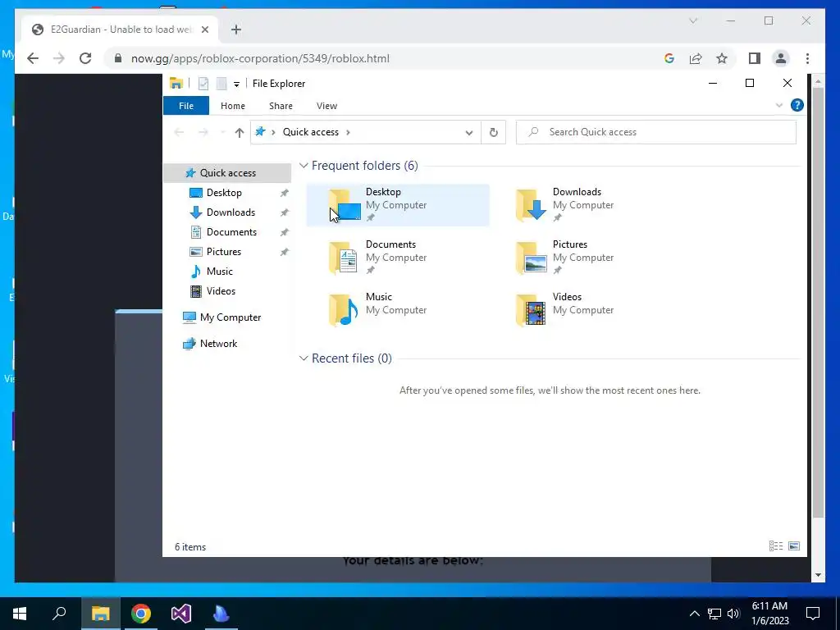The width and height of the screenshot is (840, 630).
Task: Refresh the Quick access view
Action: click(x=493, y=132)
